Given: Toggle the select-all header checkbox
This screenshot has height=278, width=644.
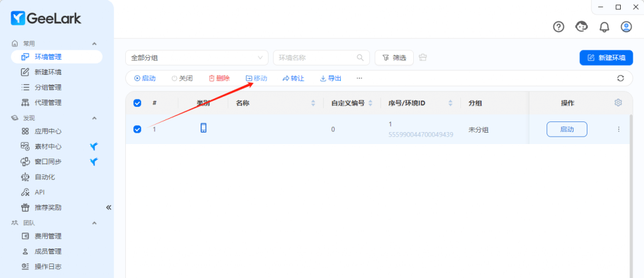Looking at the screenshot, I should point(137,103).
